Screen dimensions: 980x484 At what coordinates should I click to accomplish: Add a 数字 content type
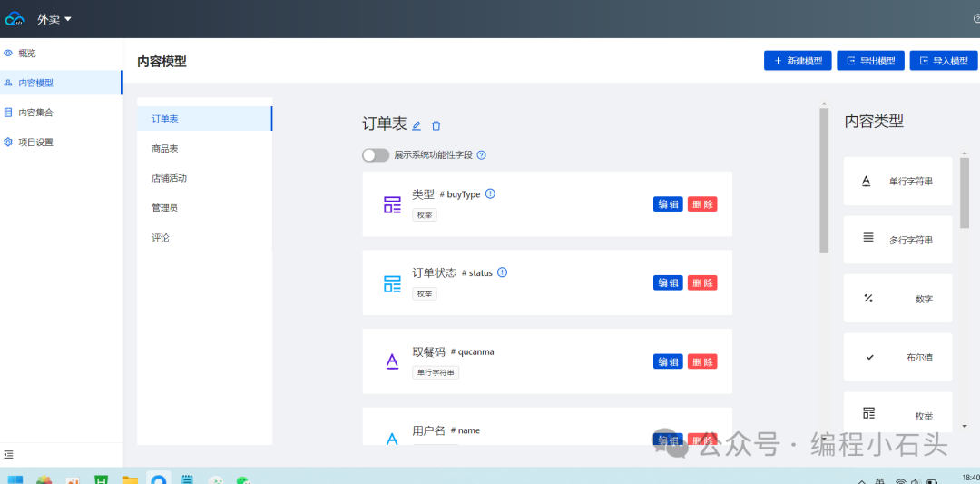point(897,299)
